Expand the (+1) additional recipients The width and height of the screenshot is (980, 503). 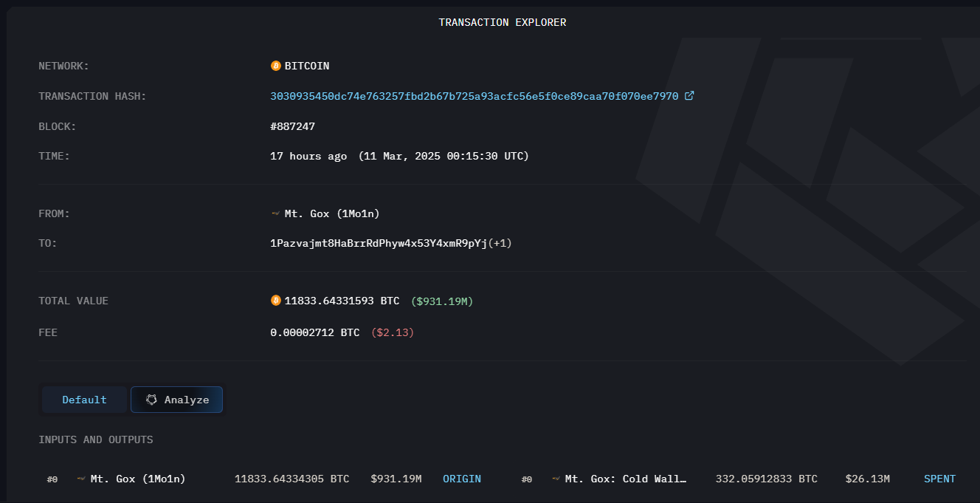tap(500, 243)
